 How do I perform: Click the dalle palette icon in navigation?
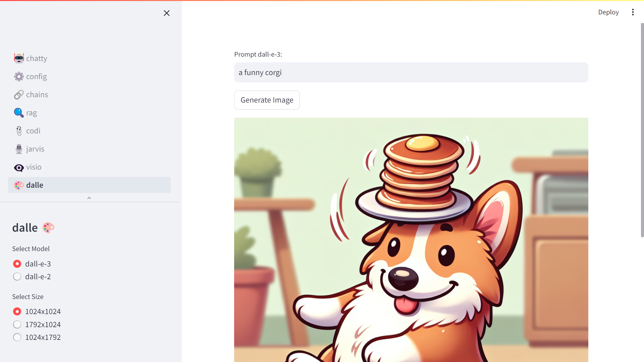coord(19,185)
